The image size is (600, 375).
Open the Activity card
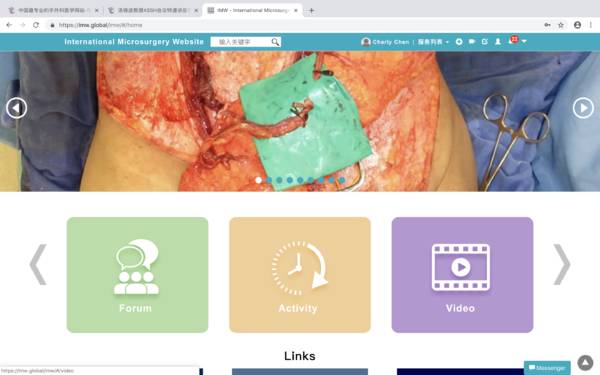click(x=300, y=275)
